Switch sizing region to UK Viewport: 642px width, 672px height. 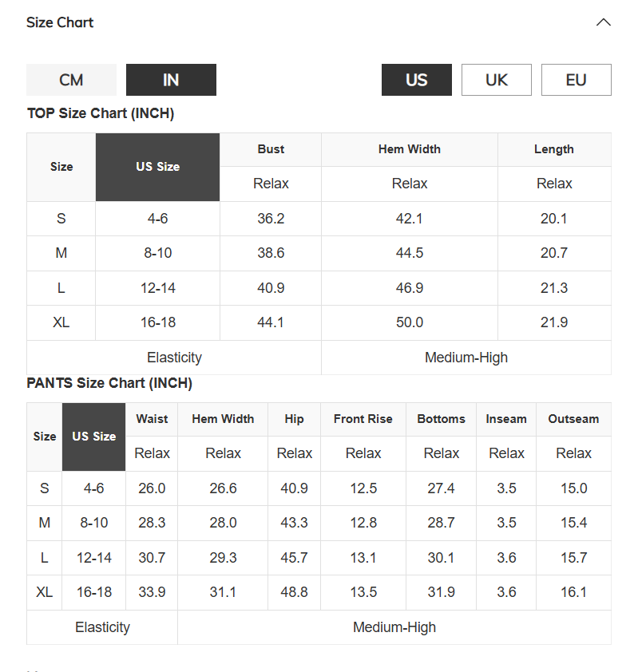point(496,80)
